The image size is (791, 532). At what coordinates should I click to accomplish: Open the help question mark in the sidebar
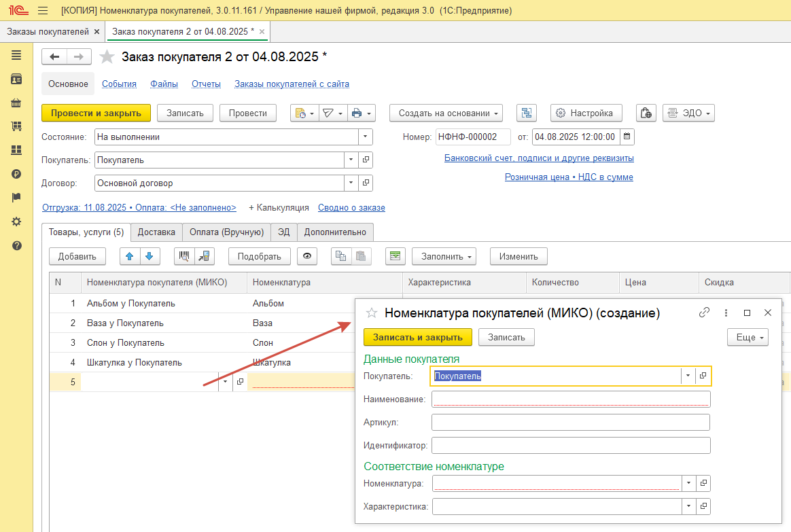16,245
